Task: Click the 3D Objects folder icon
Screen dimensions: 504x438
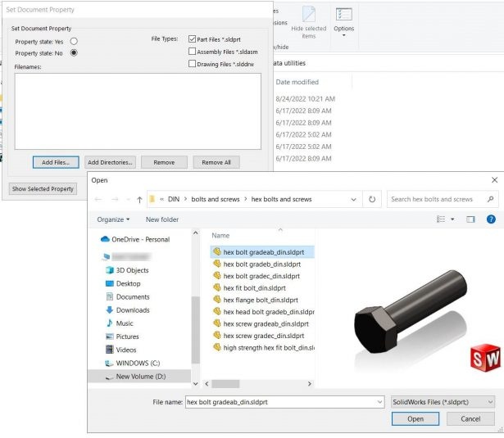Action: pos(111,270)
